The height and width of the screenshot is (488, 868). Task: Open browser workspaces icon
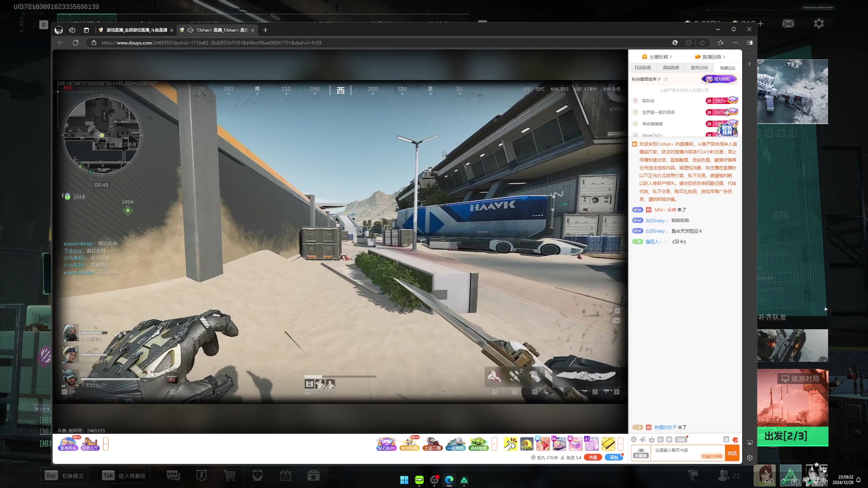point(72,30)
